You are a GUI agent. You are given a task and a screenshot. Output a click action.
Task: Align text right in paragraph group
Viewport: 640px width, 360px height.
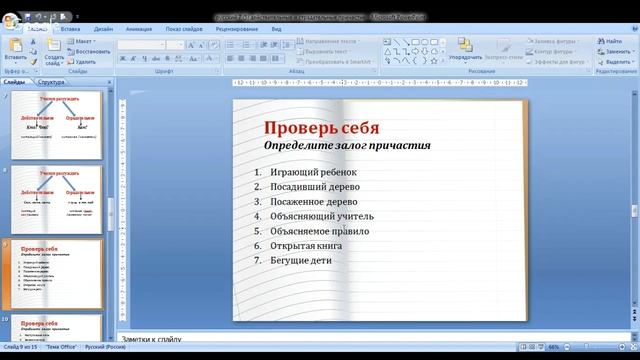[252, 59]
